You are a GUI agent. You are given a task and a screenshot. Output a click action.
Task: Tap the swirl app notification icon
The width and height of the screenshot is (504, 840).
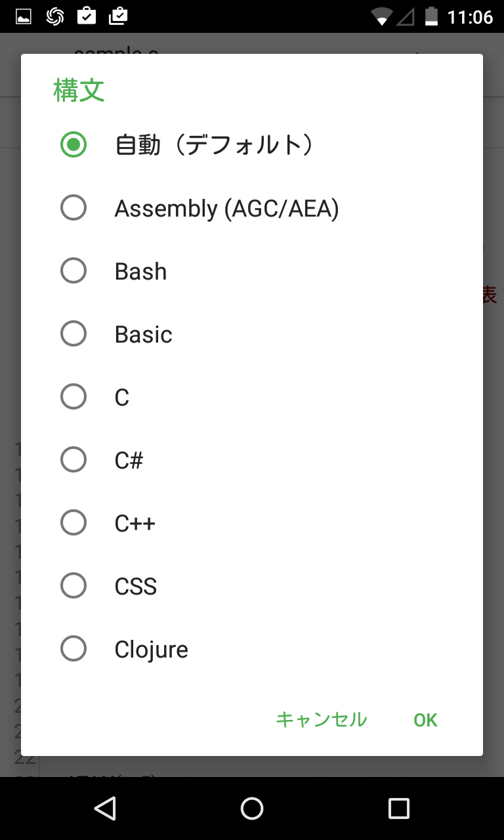point(55,16)
